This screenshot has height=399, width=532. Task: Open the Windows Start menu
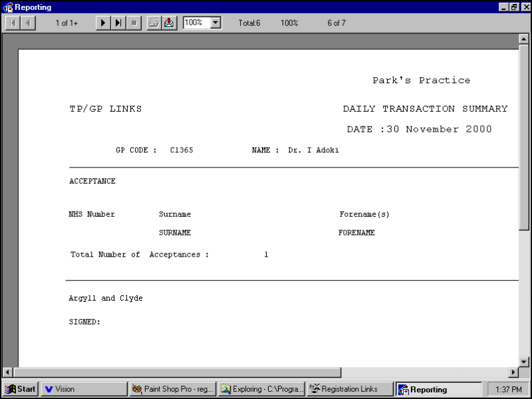pos(21,389)
